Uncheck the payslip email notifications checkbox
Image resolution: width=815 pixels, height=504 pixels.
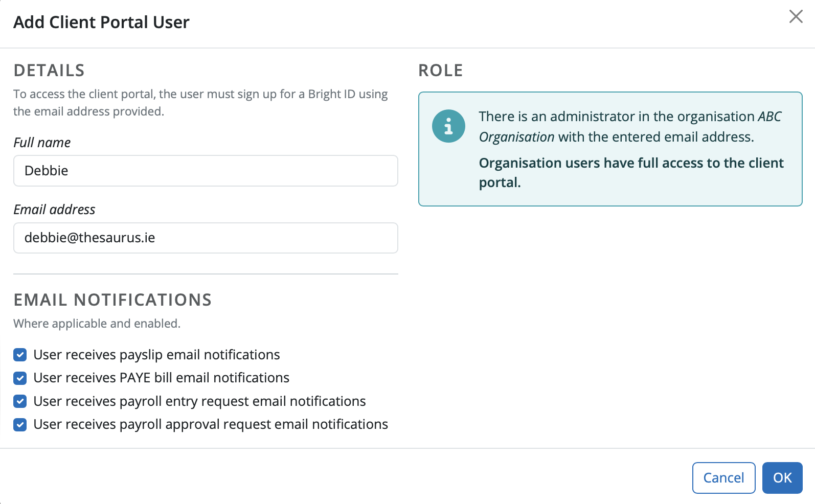20,355
